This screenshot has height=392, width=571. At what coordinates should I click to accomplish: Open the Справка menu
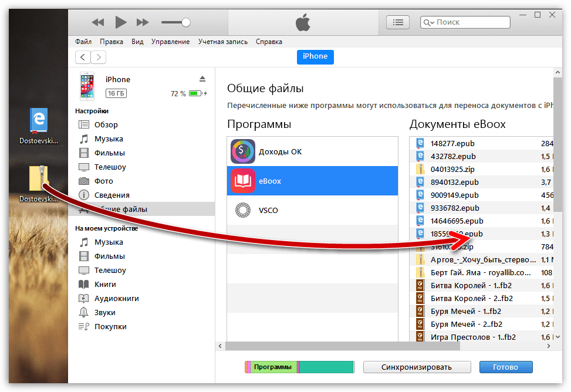pyautogui.click(x=269, y=42)
